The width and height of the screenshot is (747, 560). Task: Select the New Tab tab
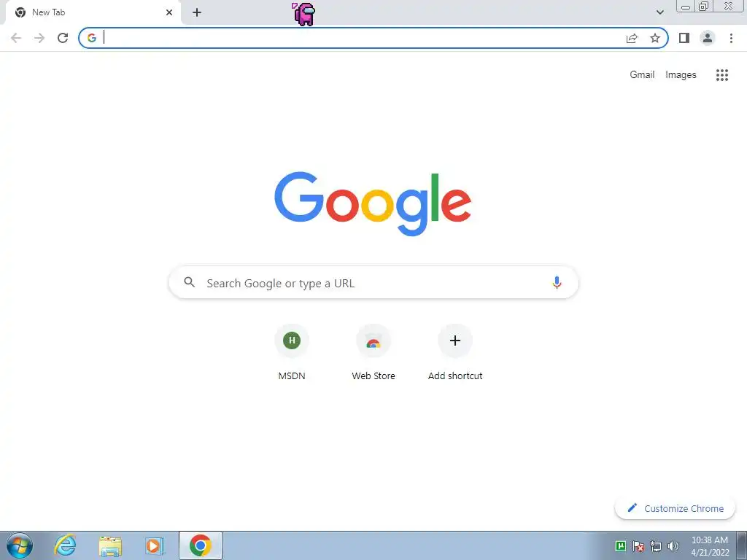coord(93,12)
